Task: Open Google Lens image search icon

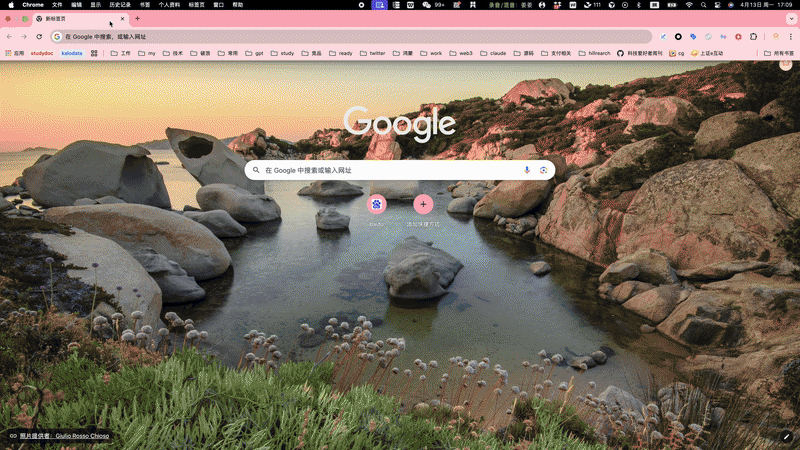Action: coord(543,170)
